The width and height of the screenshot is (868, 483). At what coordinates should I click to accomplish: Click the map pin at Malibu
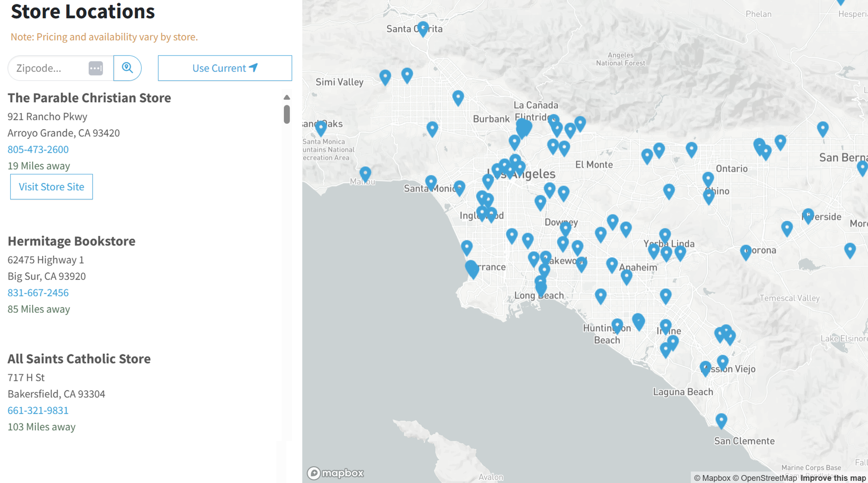pyautogui.click(x=365, y=173)
